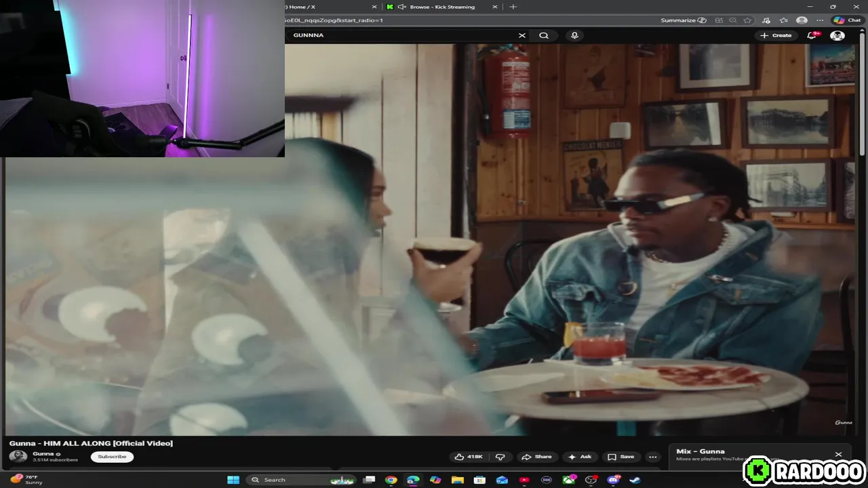The image size is (868, 488).
Task: Open Copilot app from taskbar
Action: [x=435, y=480]
